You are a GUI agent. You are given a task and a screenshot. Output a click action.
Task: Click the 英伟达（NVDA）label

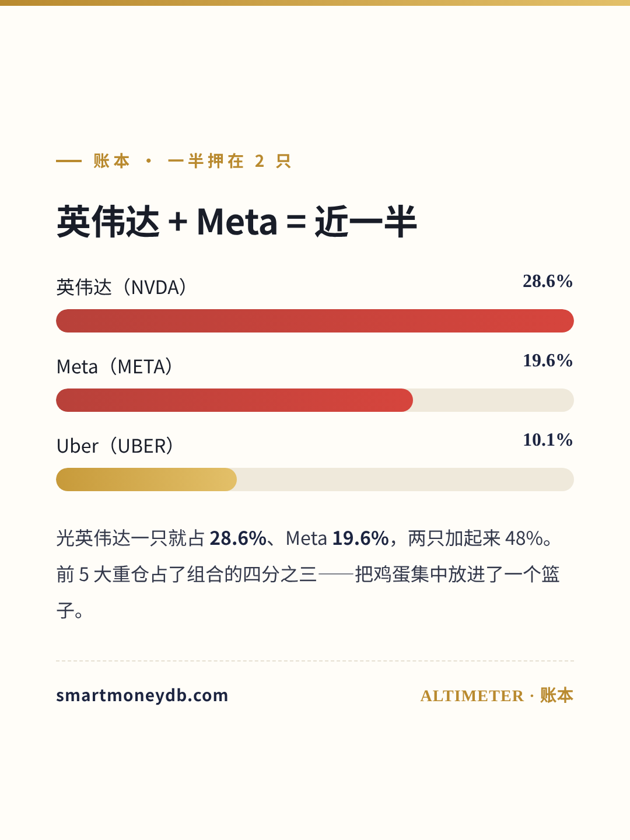[x=122, y=287]
